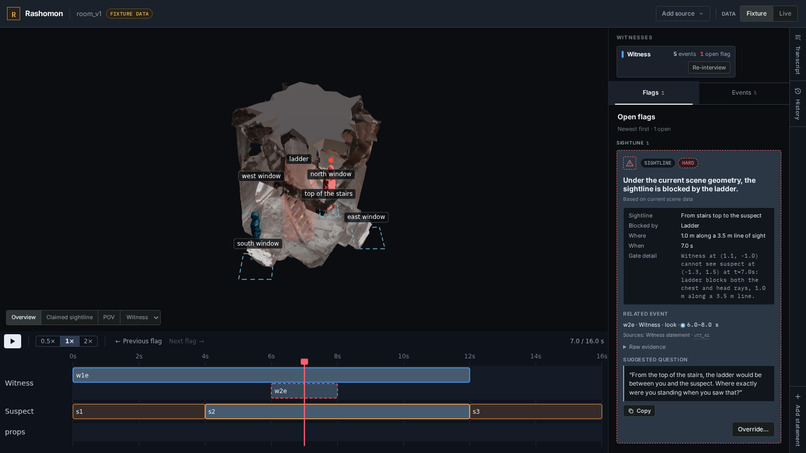Click Add statement plus icon

[x=798, y=397]
